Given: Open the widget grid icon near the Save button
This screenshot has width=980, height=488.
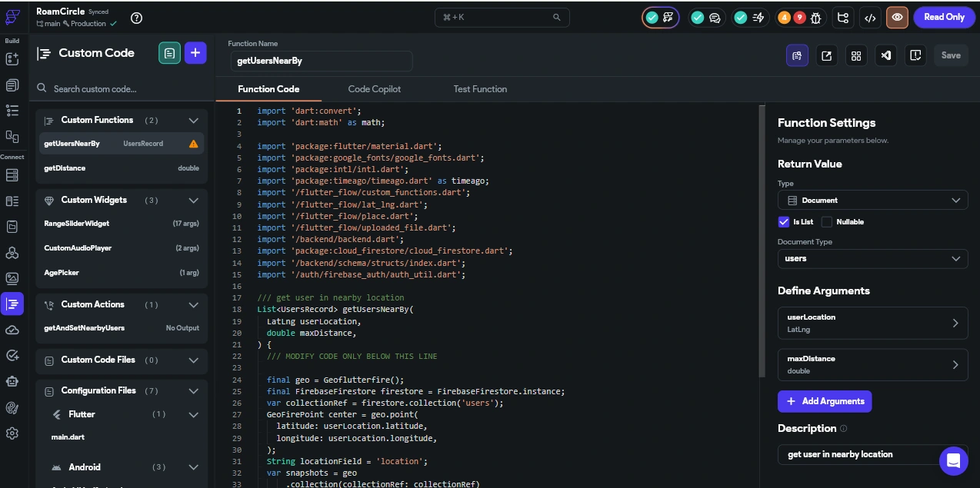Looking at the screenshot, I should [855, 55].
